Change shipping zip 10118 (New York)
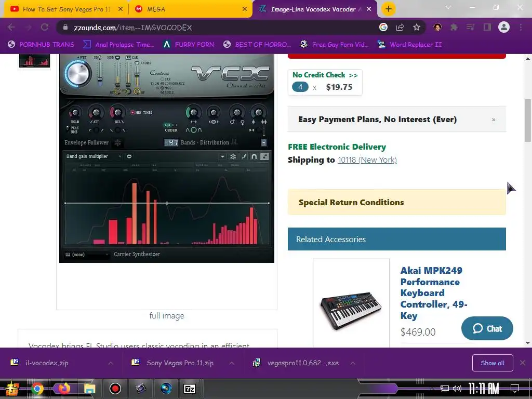532x399 pixels. tap(367, 160)
